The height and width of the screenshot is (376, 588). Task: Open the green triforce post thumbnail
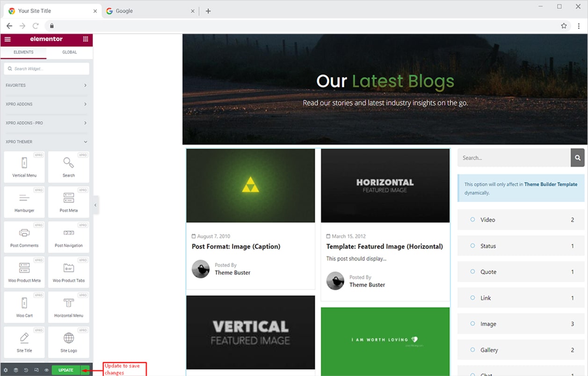click(251, 186)
